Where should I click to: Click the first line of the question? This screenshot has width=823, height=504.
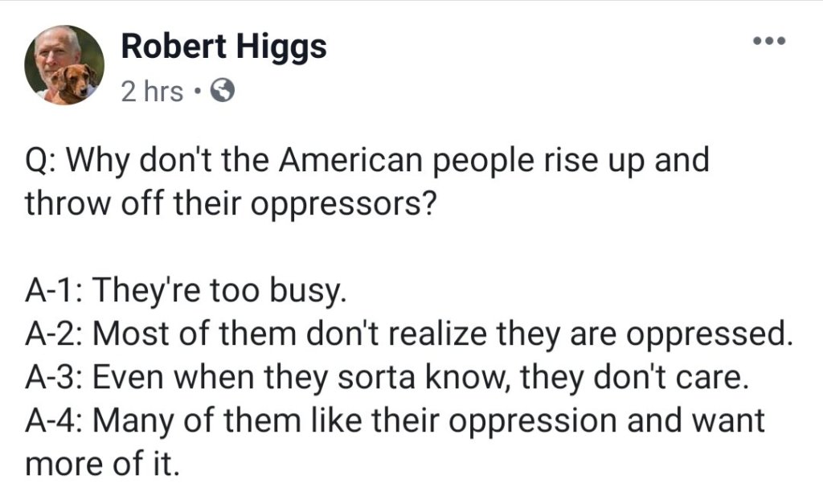pyautogui.click(x=368, y=160)
